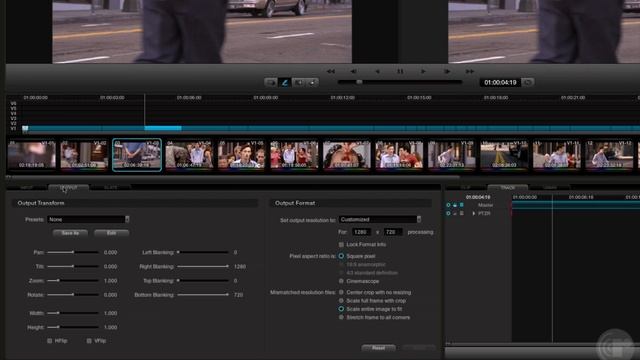
Task: Jump to the last frame with fast-forward control
Action: [x=470, y=71]
